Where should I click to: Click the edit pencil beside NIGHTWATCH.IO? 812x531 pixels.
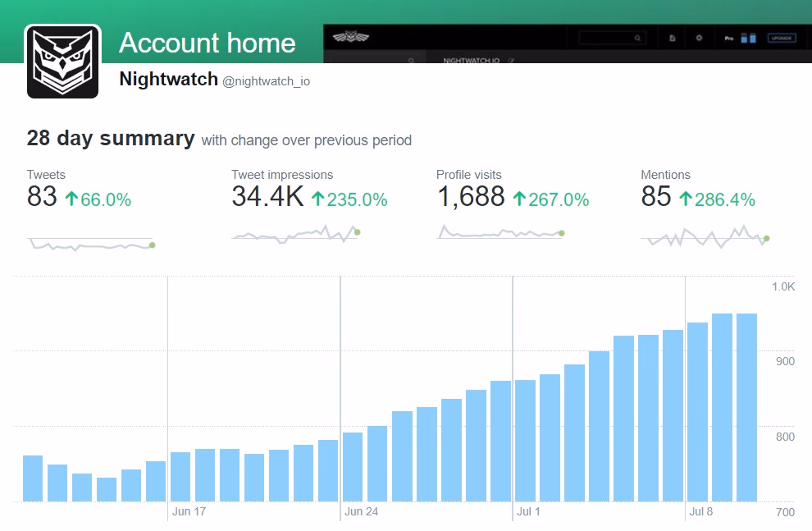click(x=511, y=60)
